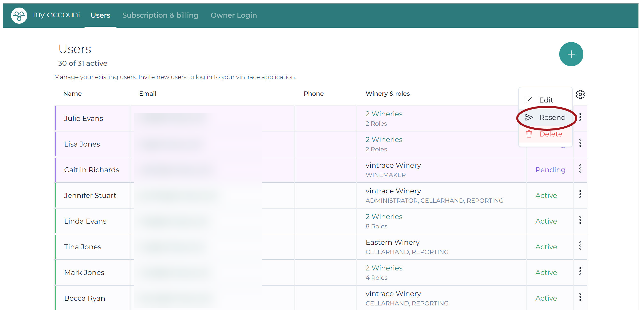Viewport: 644px width, 314px height.
Task: Open the three-dot menu for Jennifer Stuart
Action: click(580, 194)
